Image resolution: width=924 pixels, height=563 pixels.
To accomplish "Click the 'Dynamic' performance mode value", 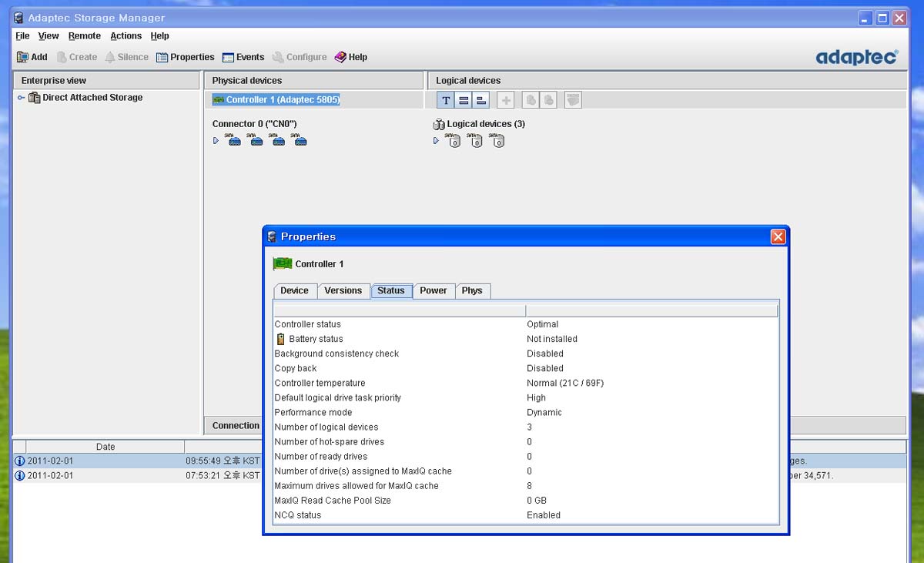I will pos(544,412).
